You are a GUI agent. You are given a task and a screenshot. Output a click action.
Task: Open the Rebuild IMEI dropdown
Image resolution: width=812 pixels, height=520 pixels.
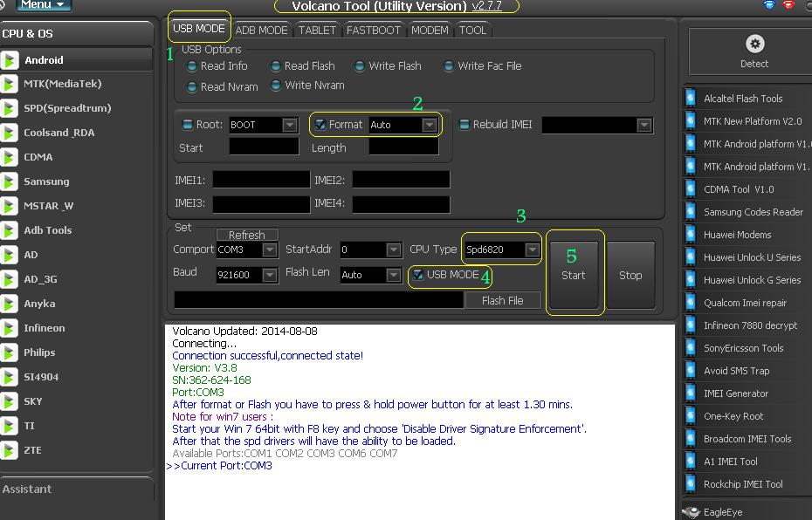pos(643,126)
